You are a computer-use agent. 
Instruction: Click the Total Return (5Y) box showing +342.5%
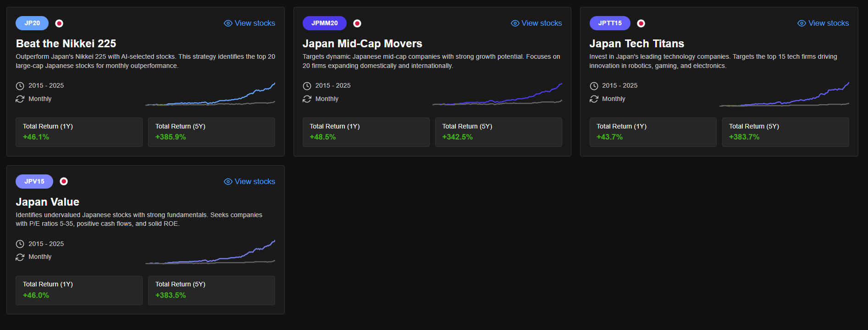tap(498, 132)
